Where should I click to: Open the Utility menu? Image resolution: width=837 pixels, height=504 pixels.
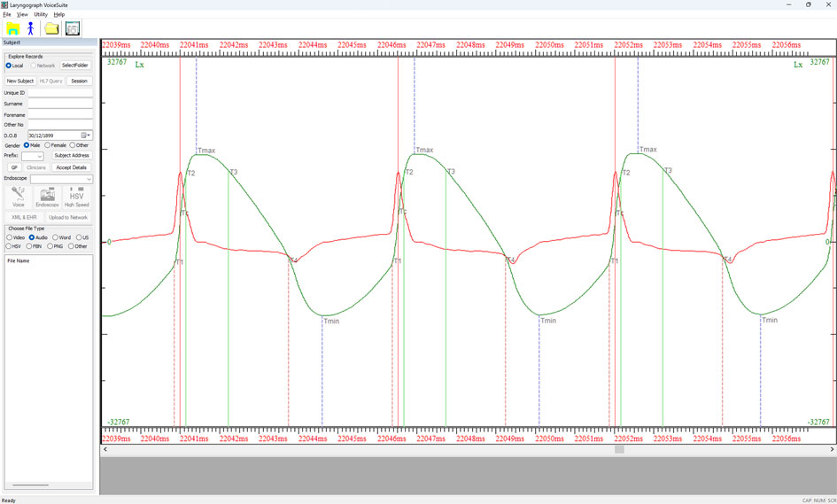point(41,14)
